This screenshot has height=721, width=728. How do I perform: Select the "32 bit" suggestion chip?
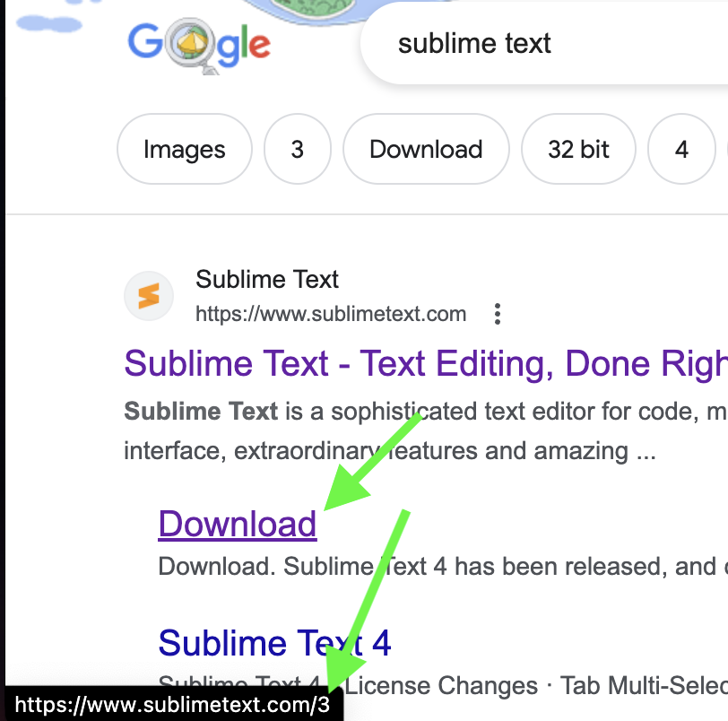point(578,149)
